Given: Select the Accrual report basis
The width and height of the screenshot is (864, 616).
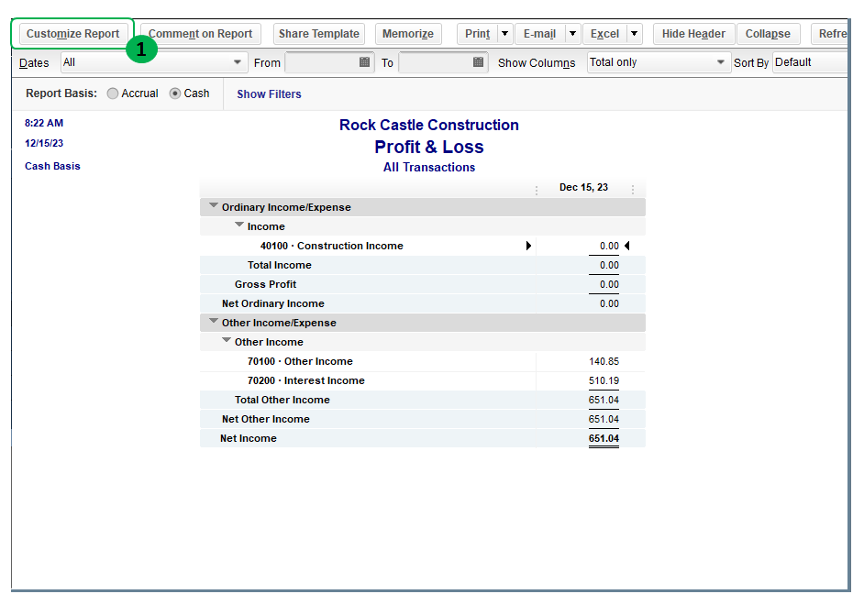Looking at the screenshot, I should tap(113, 93).
